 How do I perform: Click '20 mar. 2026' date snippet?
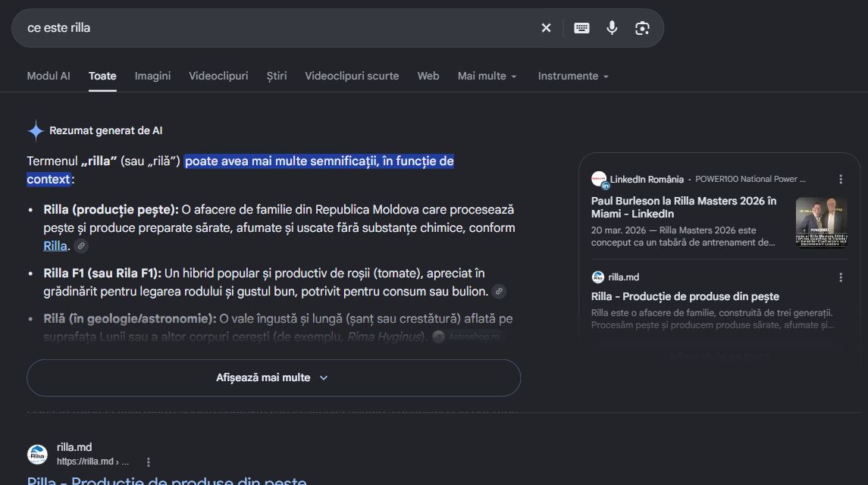pos(619,230)
